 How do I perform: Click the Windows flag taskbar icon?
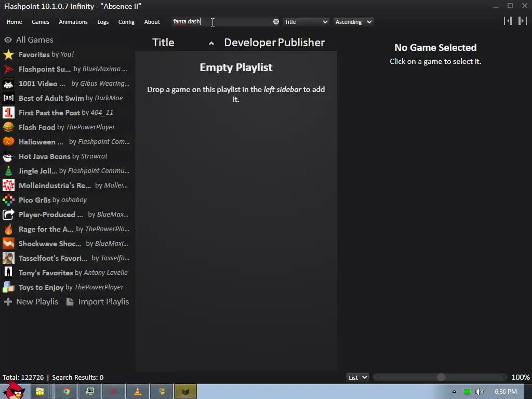162,392
